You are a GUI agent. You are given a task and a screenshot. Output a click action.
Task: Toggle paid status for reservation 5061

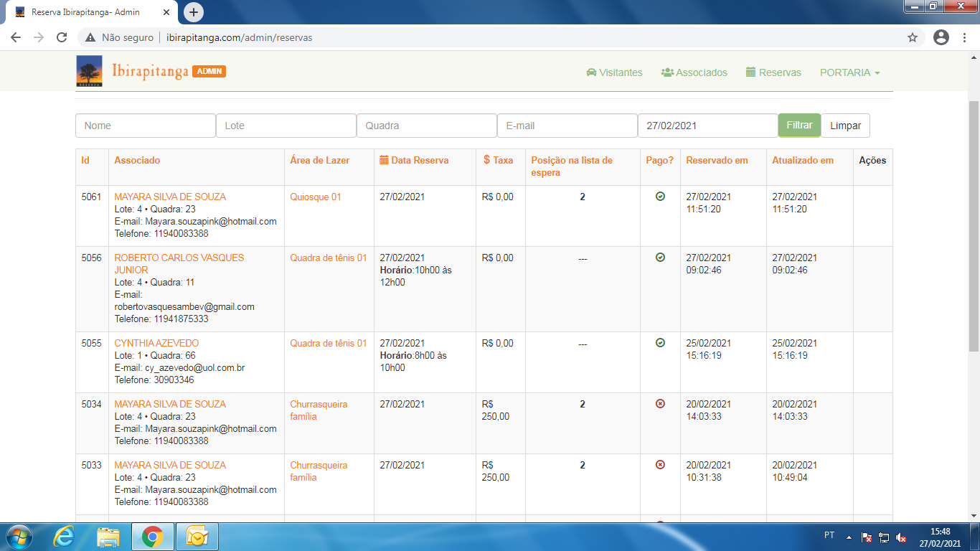[660, 197]
